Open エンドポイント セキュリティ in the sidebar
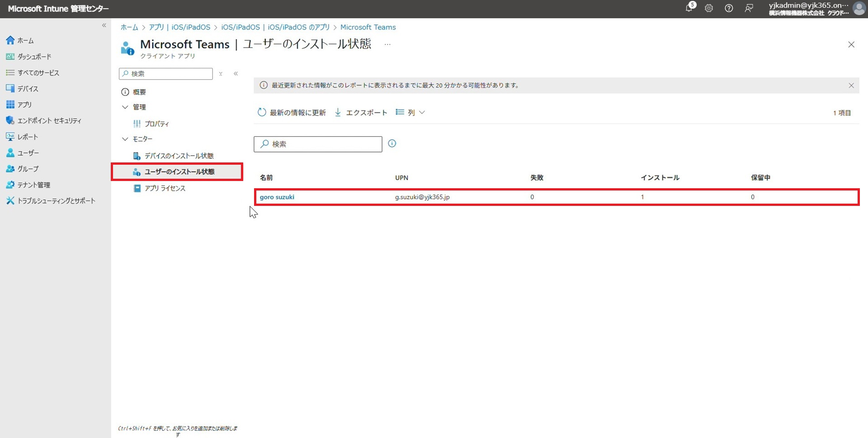Screen dimensions: 868x438 [49, 121]
